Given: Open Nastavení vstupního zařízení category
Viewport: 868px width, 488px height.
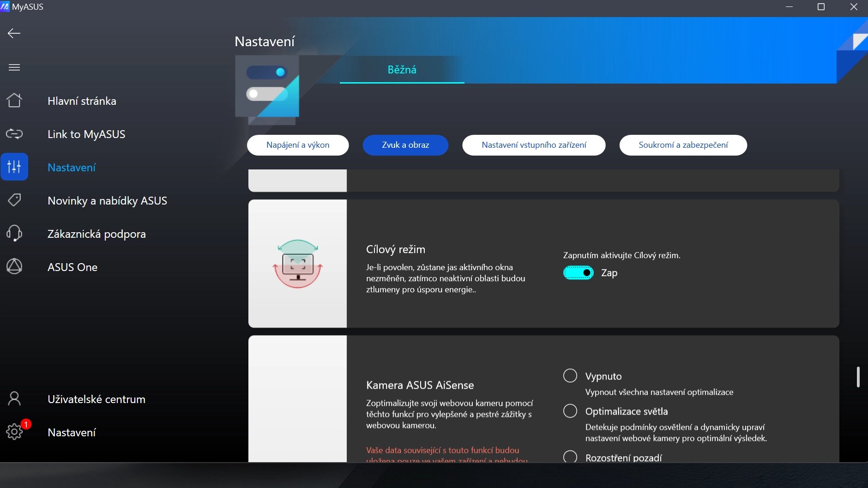Looking at the screenshot, I should coord(534,145).
